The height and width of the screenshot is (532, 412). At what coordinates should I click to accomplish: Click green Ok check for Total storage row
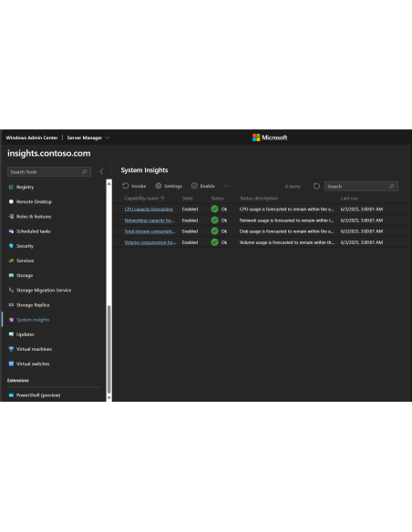tap(214, 231)
